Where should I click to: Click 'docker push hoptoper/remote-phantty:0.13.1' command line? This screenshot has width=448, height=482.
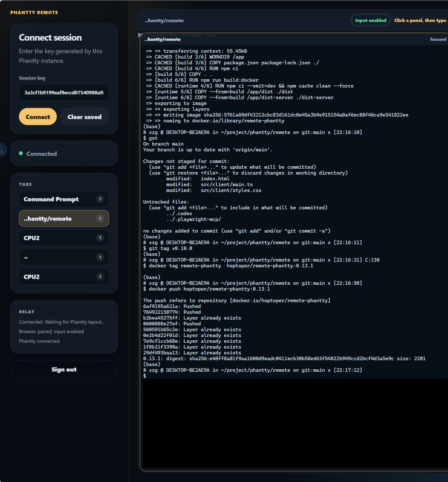(207, 289)
